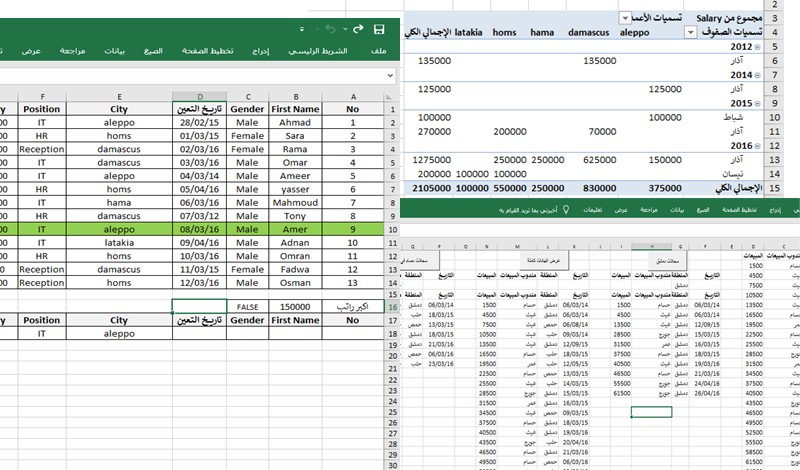800x470 pixels.
Task: Click the 'Fadwa' name cell
Action: point(295,269)
